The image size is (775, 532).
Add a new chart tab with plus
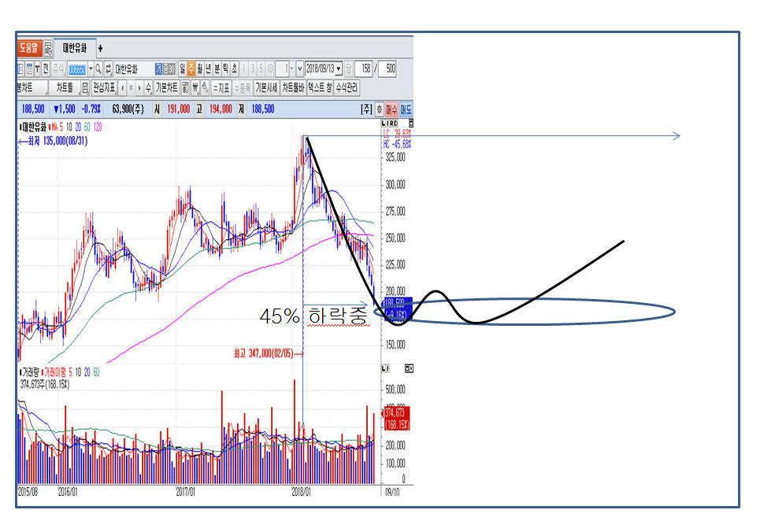[100, 48]
